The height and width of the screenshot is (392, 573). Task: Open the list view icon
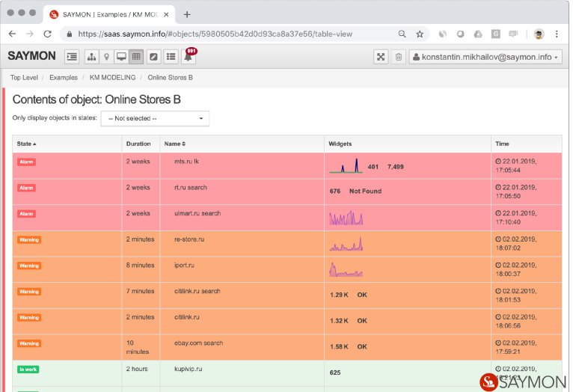point(171,57)
